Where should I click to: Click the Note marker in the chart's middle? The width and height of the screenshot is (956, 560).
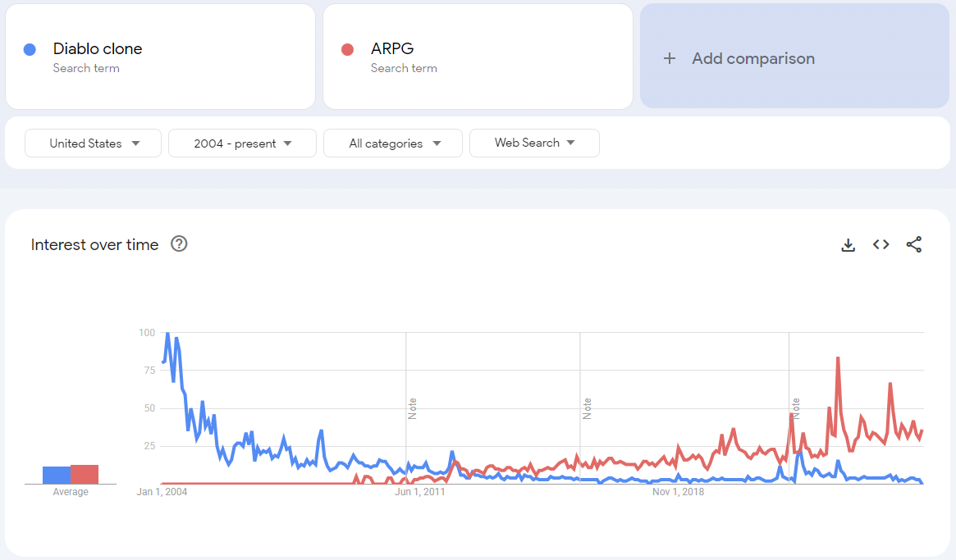(x=587, y=408)
